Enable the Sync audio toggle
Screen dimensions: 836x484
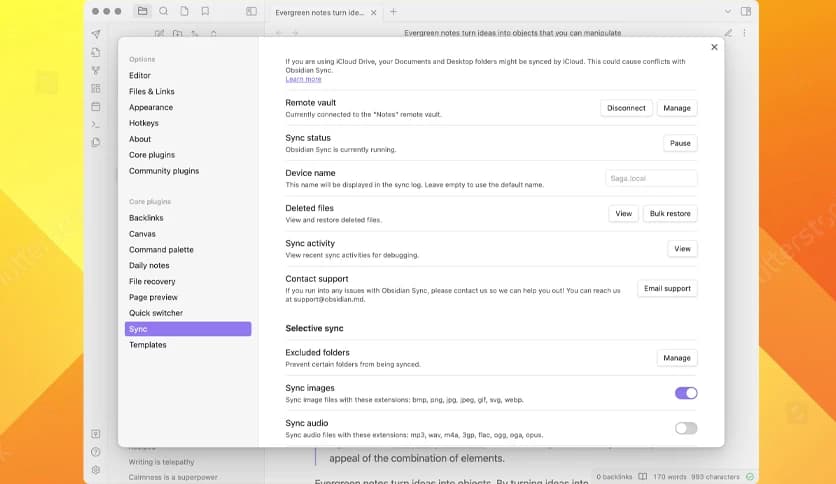(x=686, y=428)
